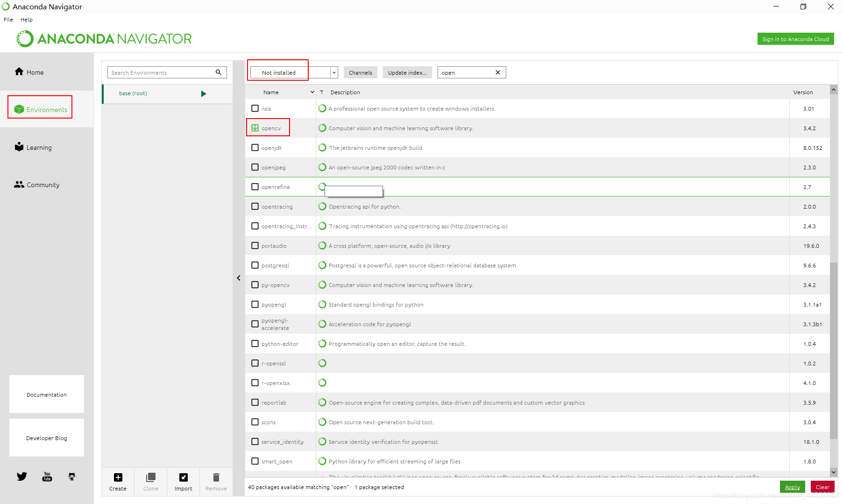The height and width of the screenshot is (504, 843).
Task: Click the pyopengl package type icon
Action: tap(322, 304)
